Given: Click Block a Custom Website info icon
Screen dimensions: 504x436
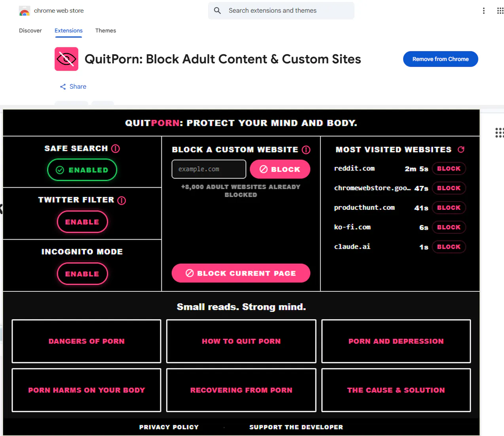Looking at the screenshot, I should click(306, 150).
